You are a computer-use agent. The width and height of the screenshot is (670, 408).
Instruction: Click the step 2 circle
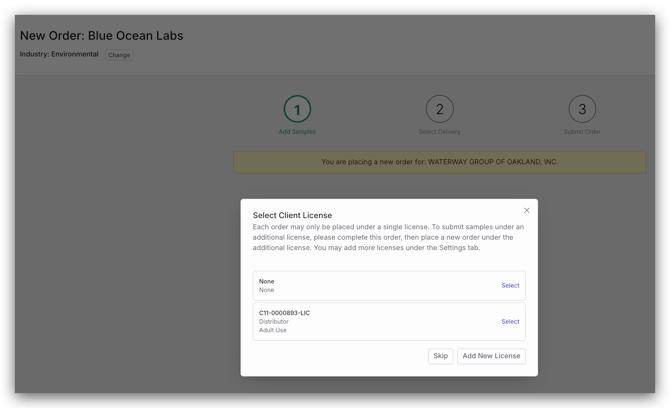tap(439, 109)
